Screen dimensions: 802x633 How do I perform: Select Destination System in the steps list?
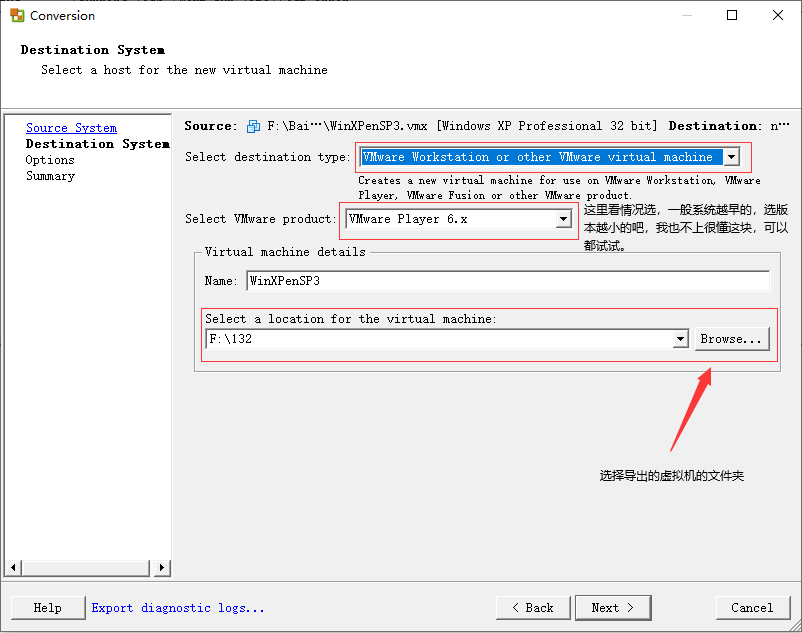97,144
